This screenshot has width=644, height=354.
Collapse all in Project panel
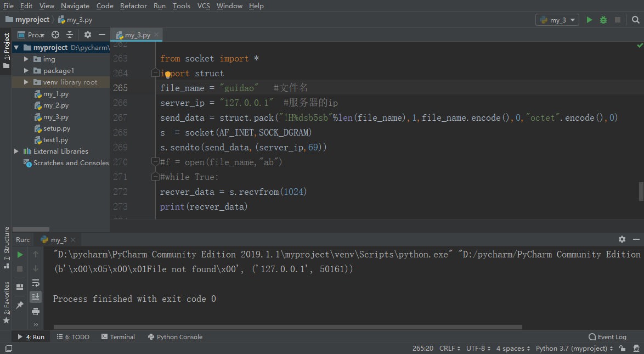[70, 35]
